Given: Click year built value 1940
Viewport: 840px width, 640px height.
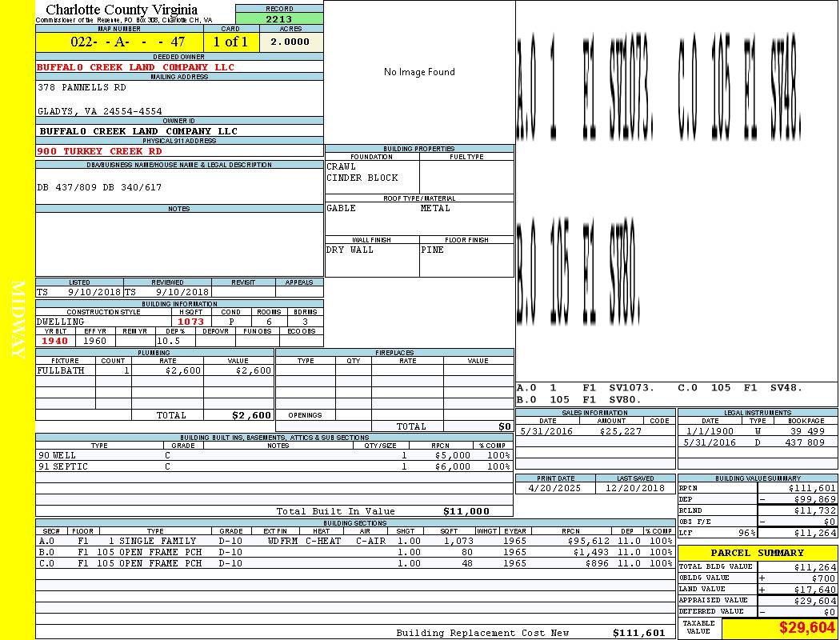Looking at the screenshot, I should [x=55, y=341].
